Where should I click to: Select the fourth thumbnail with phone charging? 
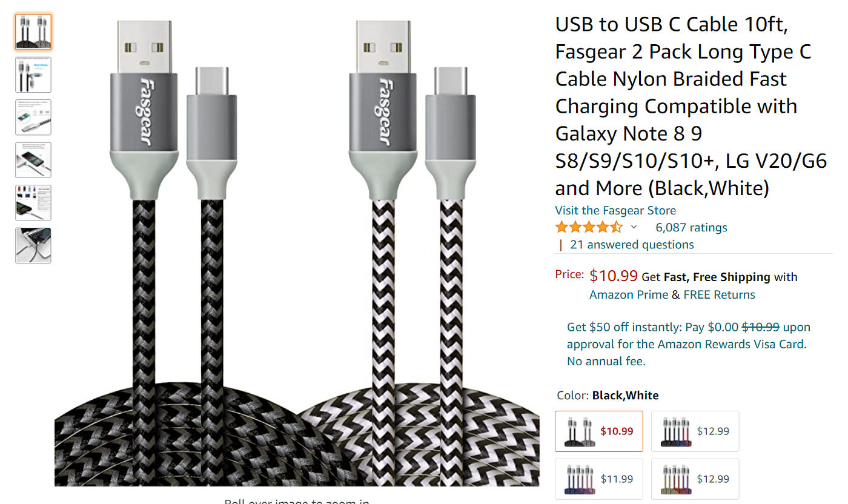click(x=33, y=160)
